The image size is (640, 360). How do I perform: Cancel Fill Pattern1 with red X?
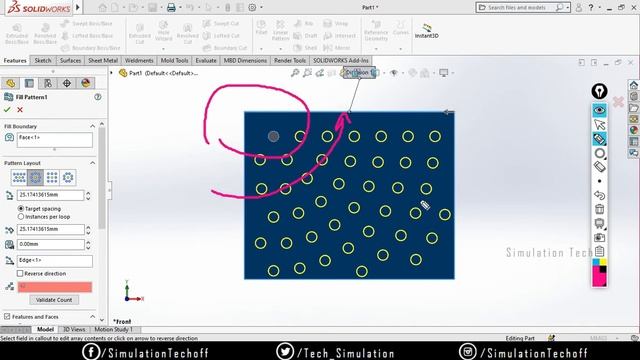point(20,110)
